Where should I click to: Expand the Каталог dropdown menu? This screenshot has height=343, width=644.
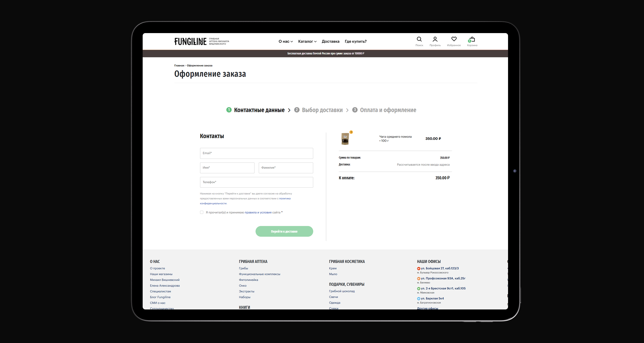(x=307, y=42)
